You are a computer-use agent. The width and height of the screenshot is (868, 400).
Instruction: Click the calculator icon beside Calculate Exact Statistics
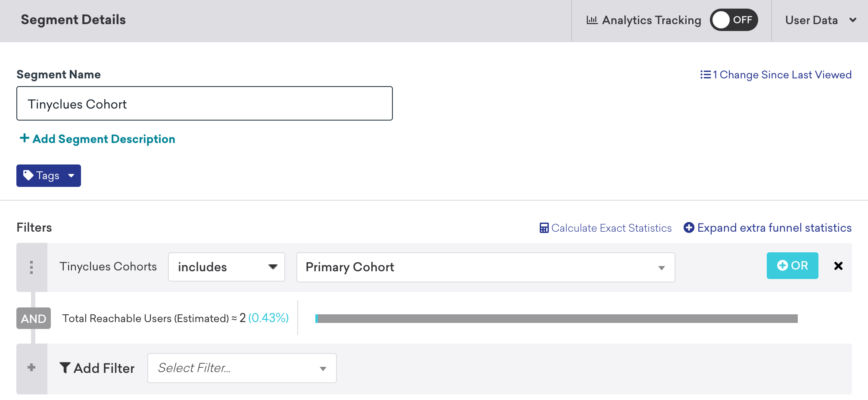point(544,227)
